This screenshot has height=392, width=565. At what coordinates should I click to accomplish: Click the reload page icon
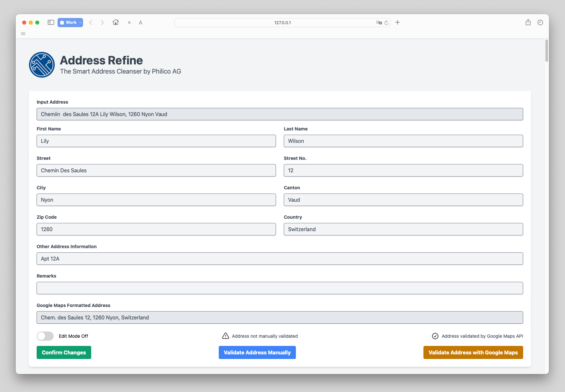[386, 23]
